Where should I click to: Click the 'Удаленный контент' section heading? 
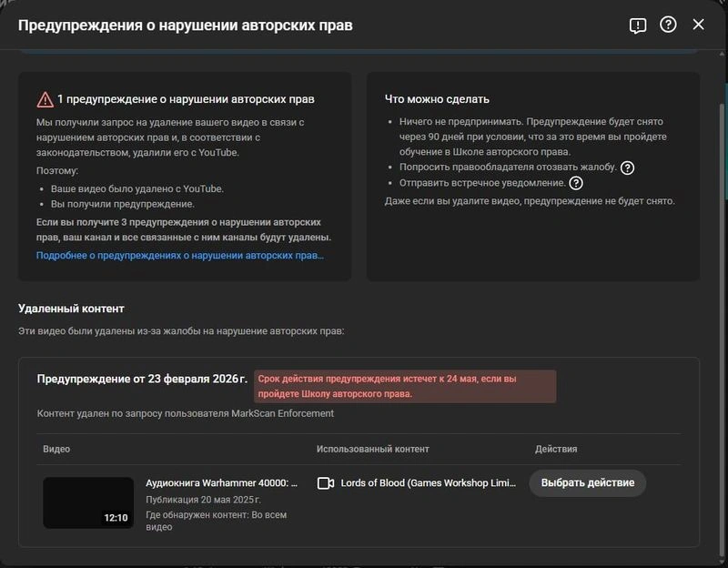point(71,309)
